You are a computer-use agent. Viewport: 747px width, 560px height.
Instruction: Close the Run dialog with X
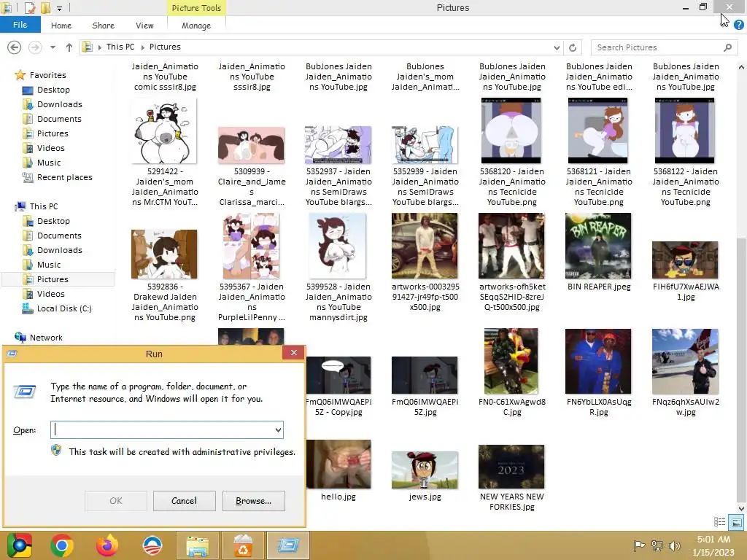tap(293, 352)
